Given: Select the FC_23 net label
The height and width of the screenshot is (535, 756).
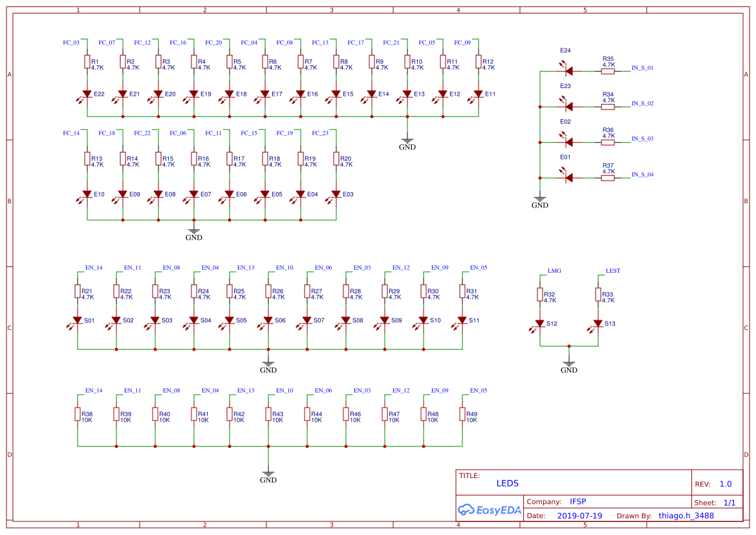Looking at the screenshot, I should (320, 133).
